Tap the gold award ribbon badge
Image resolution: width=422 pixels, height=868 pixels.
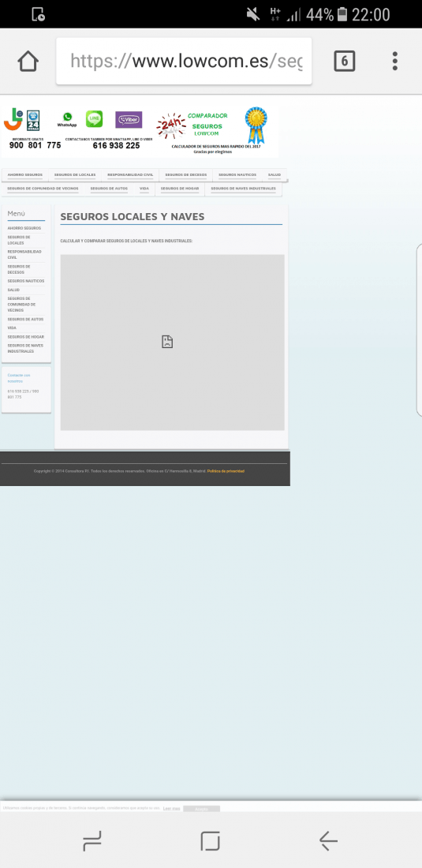256,125
